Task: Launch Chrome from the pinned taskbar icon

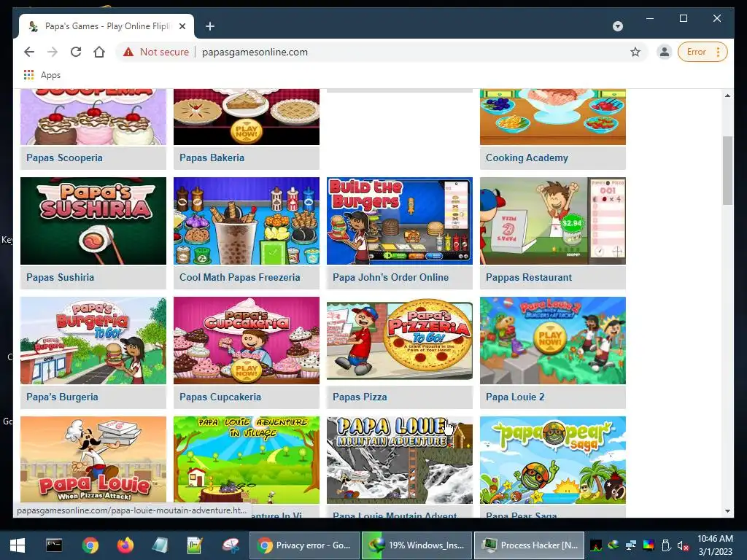Action: (90, 545)
